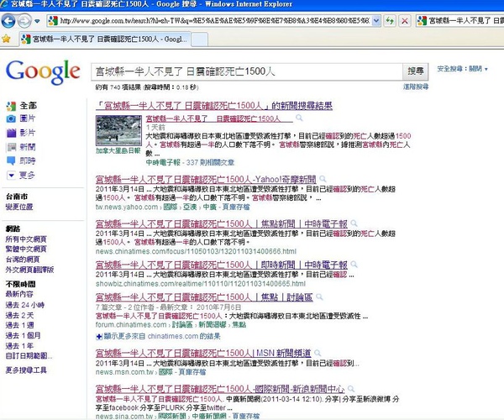Viewport: 504px width, 420px height.
Task: Limit results to 過去 1 年
Action: click(x=19, y=346)
